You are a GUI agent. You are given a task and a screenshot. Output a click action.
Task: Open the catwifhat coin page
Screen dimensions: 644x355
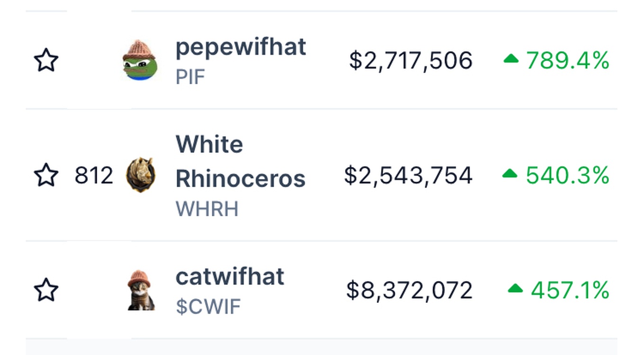tap(230, 276)
